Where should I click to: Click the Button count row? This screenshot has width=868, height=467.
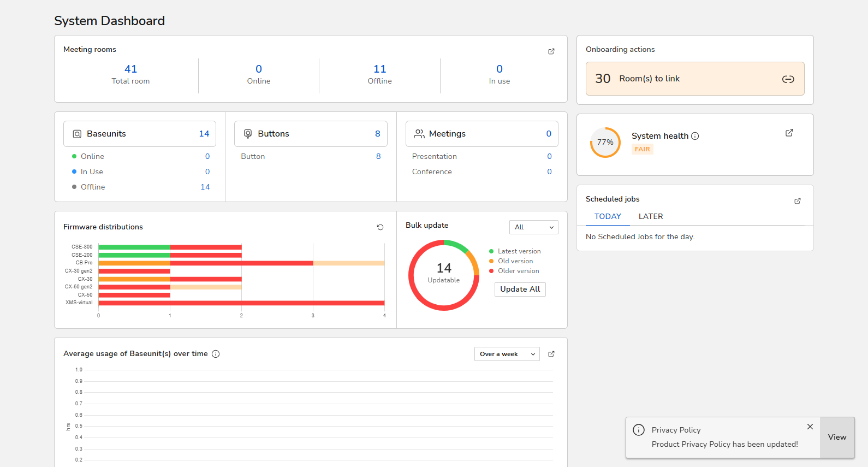[x=311, y=156]
